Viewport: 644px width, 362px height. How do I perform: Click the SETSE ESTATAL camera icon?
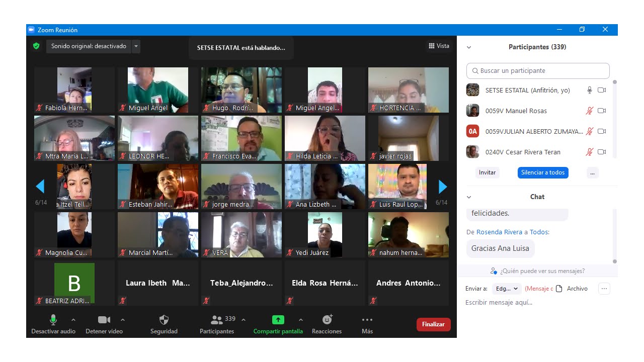(x=602, y=90)
